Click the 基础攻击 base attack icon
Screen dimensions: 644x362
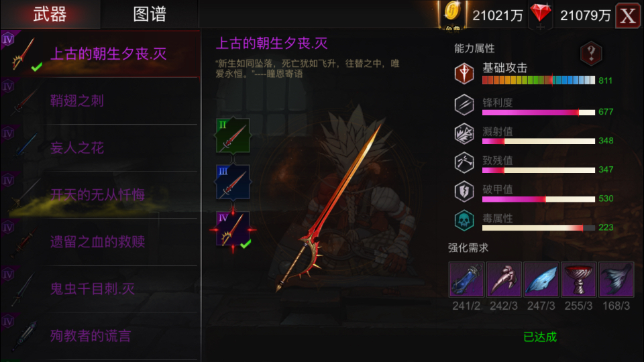click(464, 74)
